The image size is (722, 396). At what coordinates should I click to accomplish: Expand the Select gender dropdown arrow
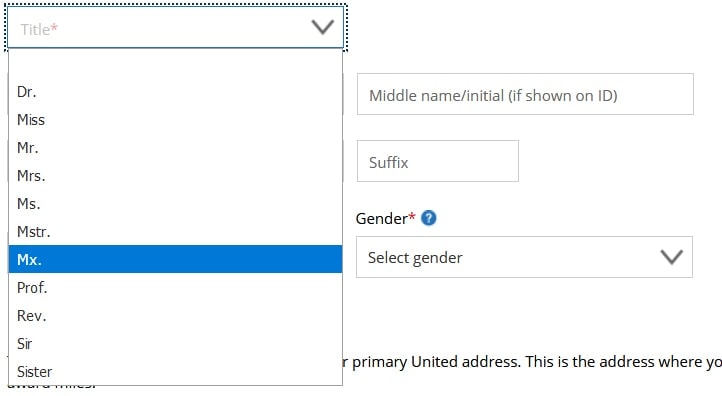point(671,257)
